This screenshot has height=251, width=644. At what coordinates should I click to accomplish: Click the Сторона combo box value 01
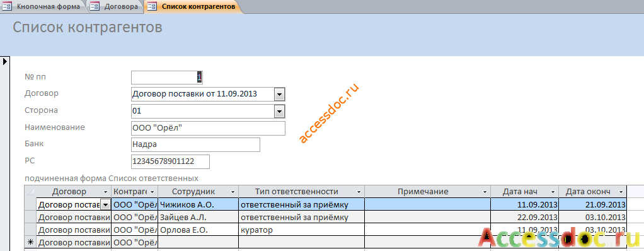pyautogui.click(x=137, y=111)
